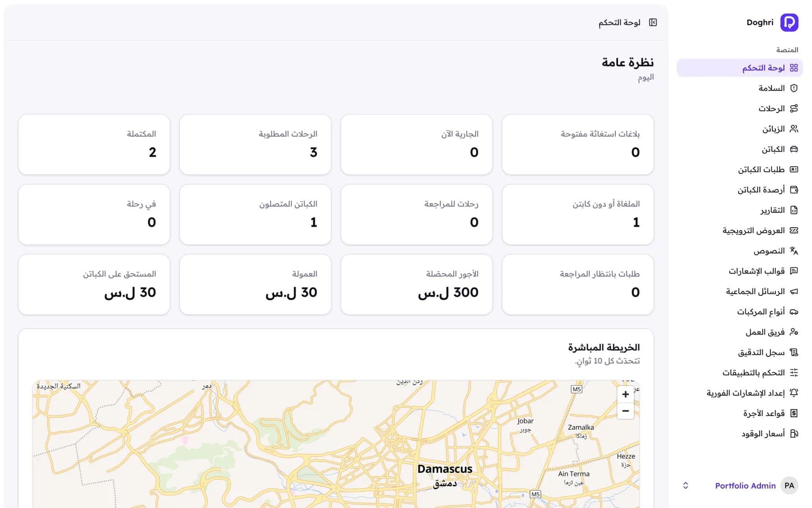This screenshot has height=508, width=812.
Task: Open العروض الترويجية ticket icon
Action: 794,230
